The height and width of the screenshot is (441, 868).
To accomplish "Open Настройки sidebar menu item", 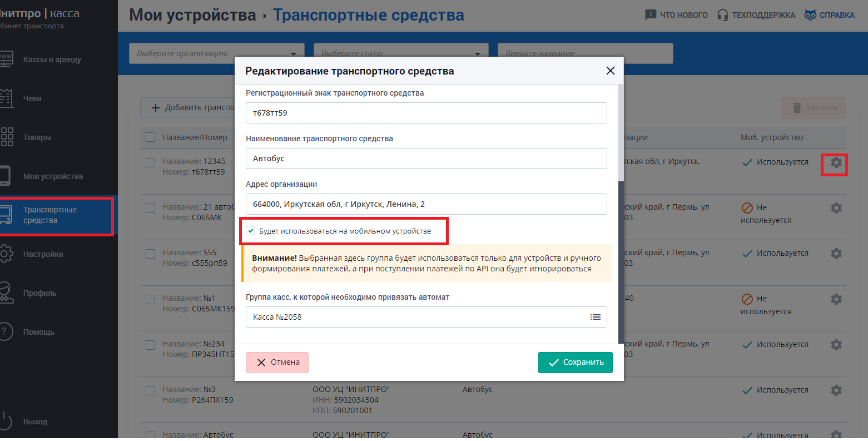I will coord(43,254).
